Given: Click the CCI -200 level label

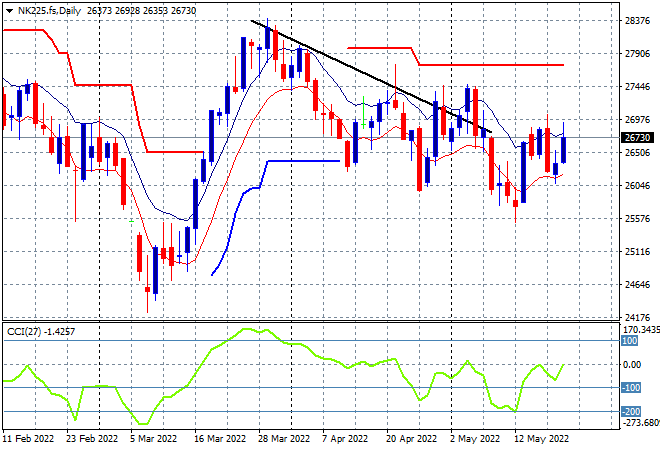Looking at the screenshot, I should click(x=631, y=411).
